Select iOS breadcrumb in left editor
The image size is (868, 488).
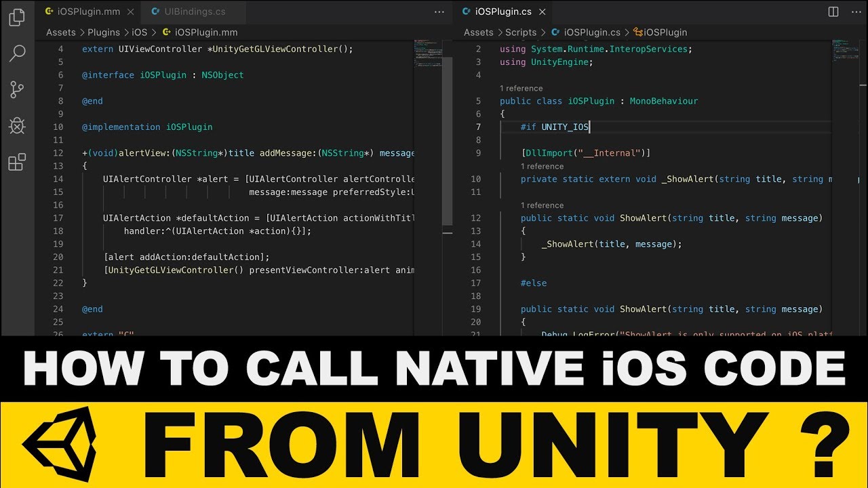[139, 33]
